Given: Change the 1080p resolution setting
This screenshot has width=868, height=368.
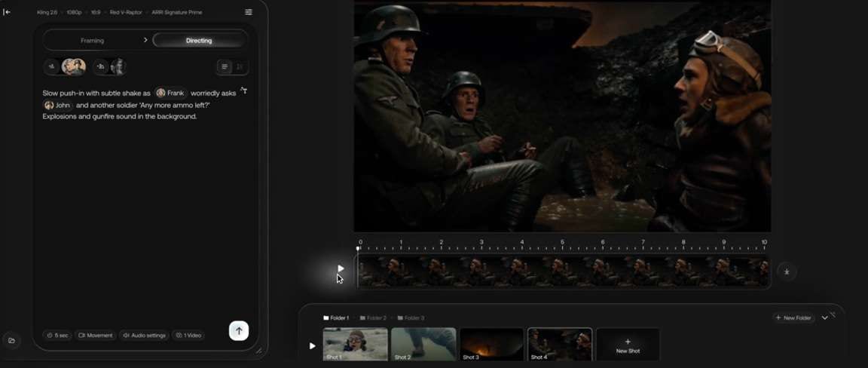Looking at the screenshot, I should (74, 12).
